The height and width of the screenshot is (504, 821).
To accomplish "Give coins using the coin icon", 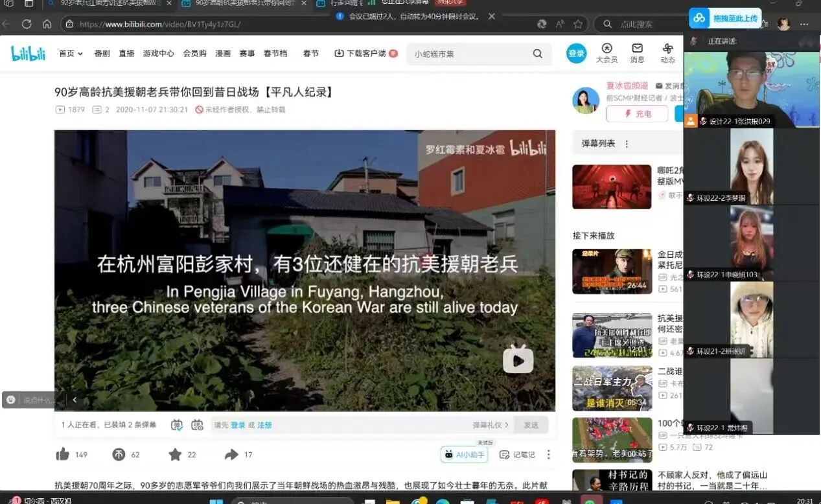I will click(x=119, y=455).
